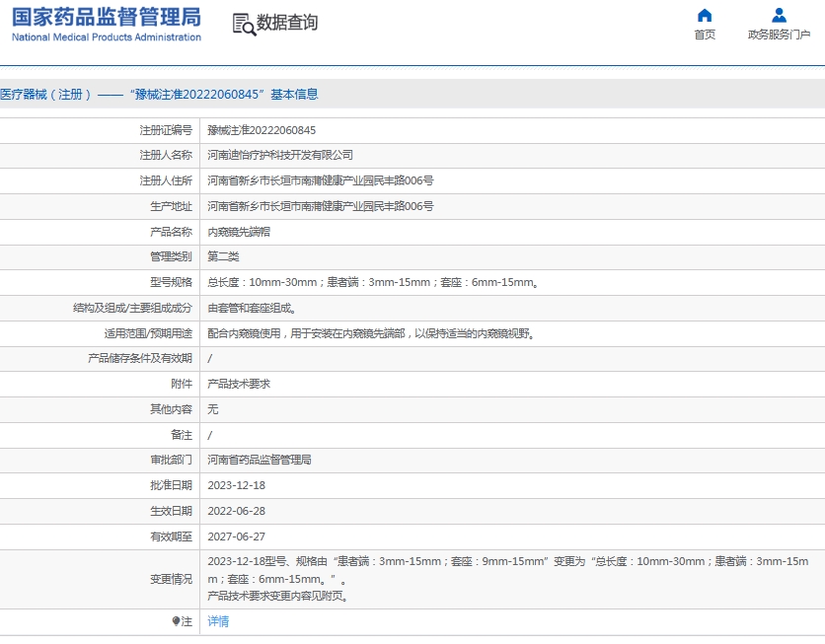Click the attachment value 产品技术要求

pyautogui.click(x=239, y=385)
